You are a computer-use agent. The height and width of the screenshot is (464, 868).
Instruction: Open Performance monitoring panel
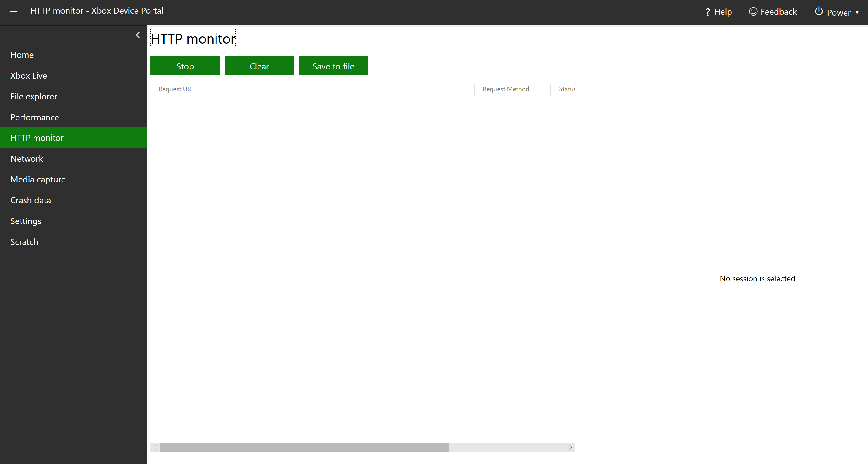click(34, 117)
